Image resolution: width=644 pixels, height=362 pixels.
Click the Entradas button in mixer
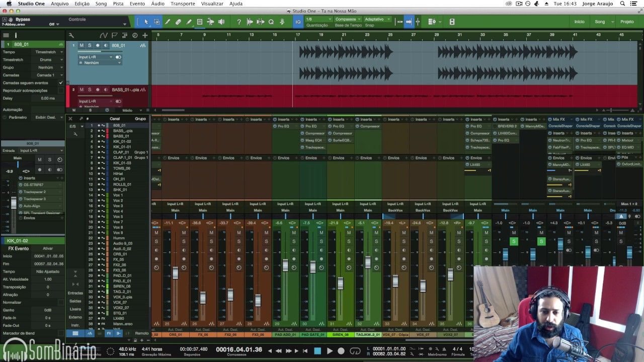click(75, 293)
